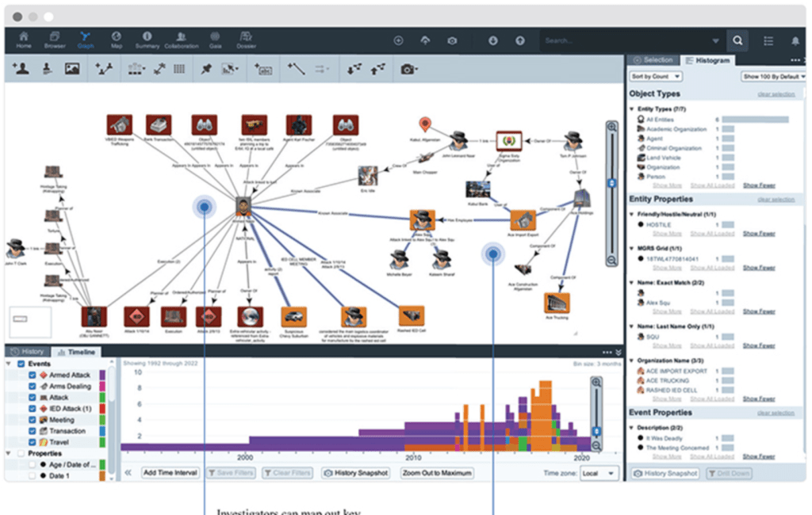This screenshot has width=812, height=515.
Task: Click the graph zoom slider handle
Action: pos(611,183)
